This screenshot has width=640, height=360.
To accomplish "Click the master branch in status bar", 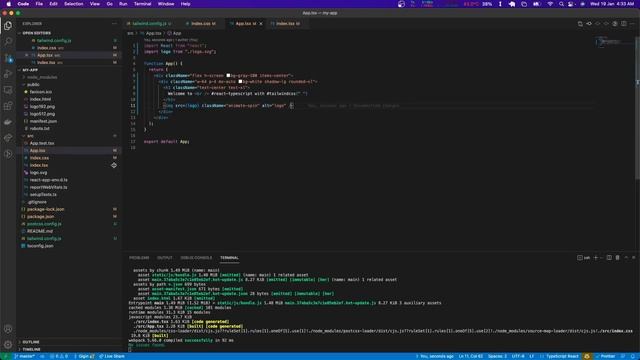I will 24,356.
